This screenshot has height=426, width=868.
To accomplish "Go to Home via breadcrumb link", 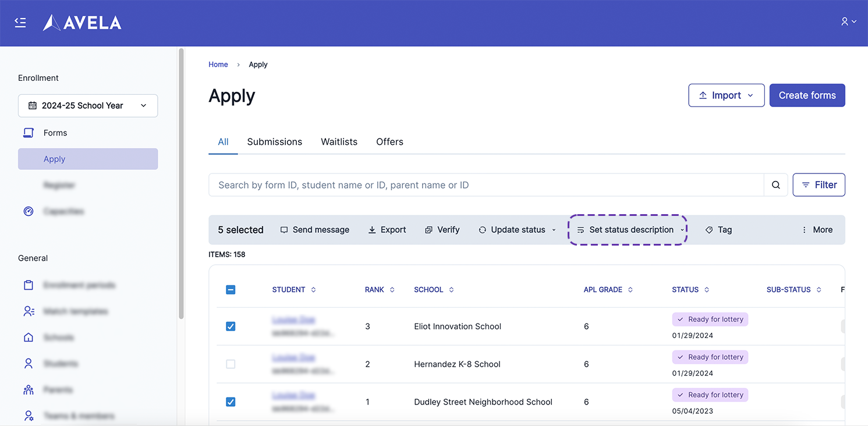I will [x=218, y=65].
